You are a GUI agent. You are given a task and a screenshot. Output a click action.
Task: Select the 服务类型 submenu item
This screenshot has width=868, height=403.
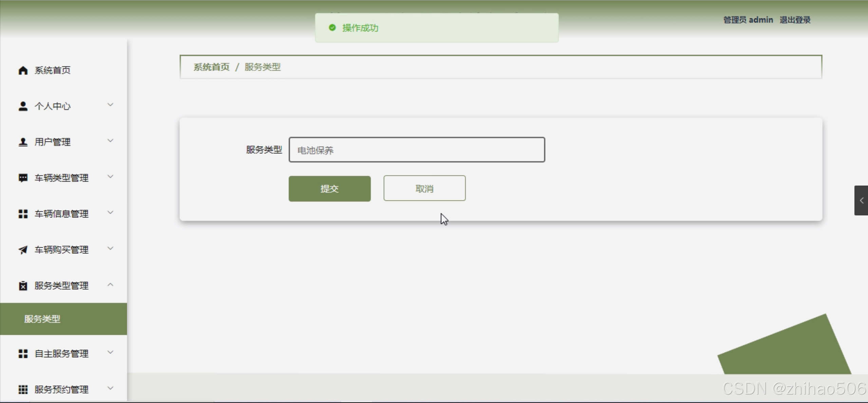click(42, 319)
